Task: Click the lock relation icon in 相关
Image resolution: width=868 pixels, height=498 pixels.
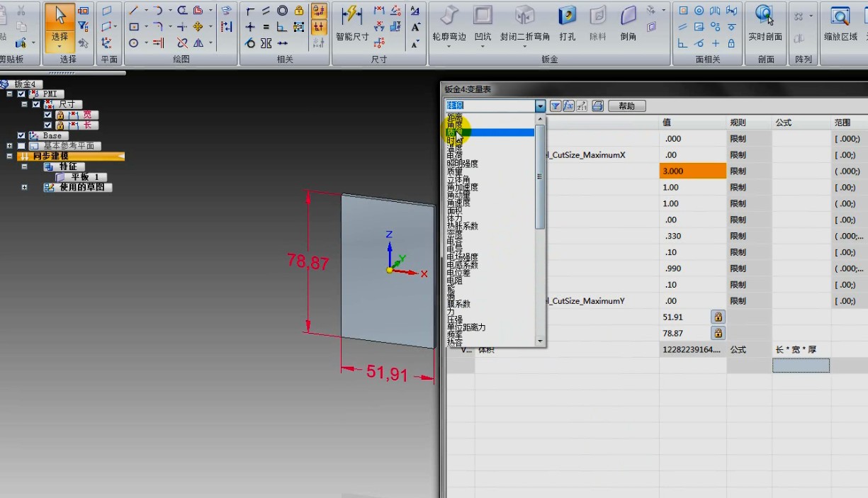Action: point(298,10)
